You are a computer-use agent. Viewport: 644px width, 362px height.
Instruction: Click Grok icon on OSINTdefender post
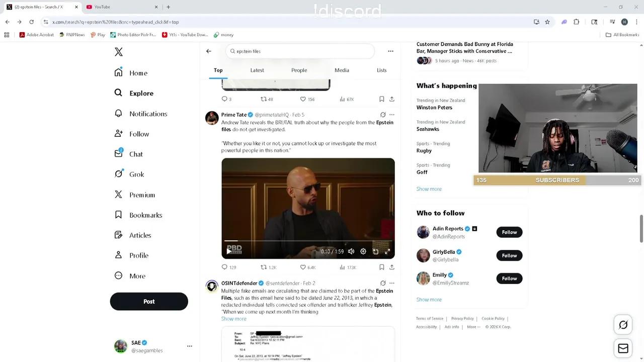coord(383,283)
